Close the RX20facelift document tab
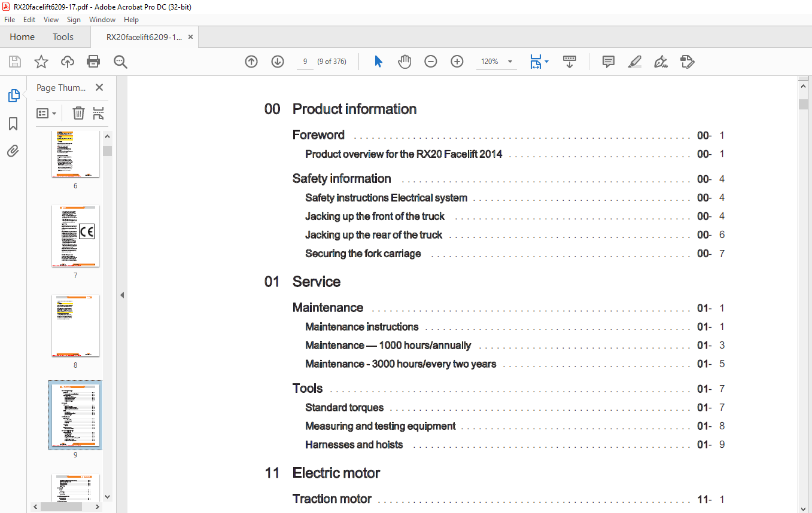Image resolution: width=812 pixels, height=513 pixels. point(190,37)
